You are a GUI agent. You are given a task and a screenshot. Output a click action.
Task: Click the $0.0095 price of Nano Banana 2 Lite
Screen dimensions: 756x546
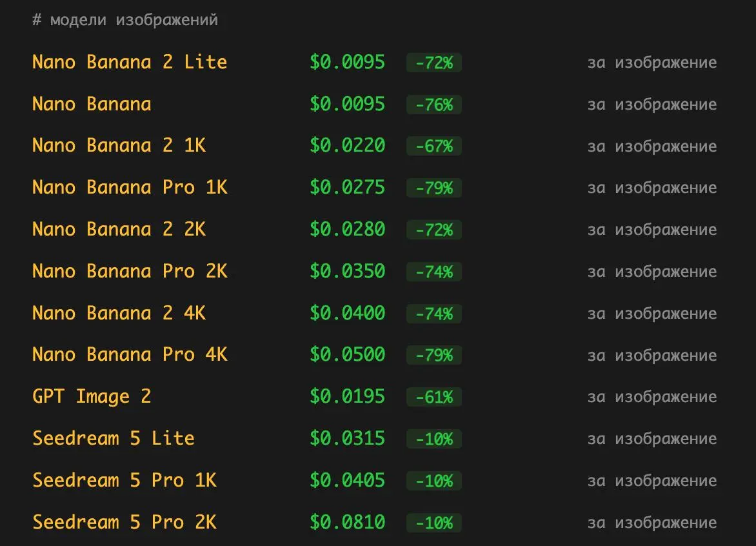click(x=347, y=62)
